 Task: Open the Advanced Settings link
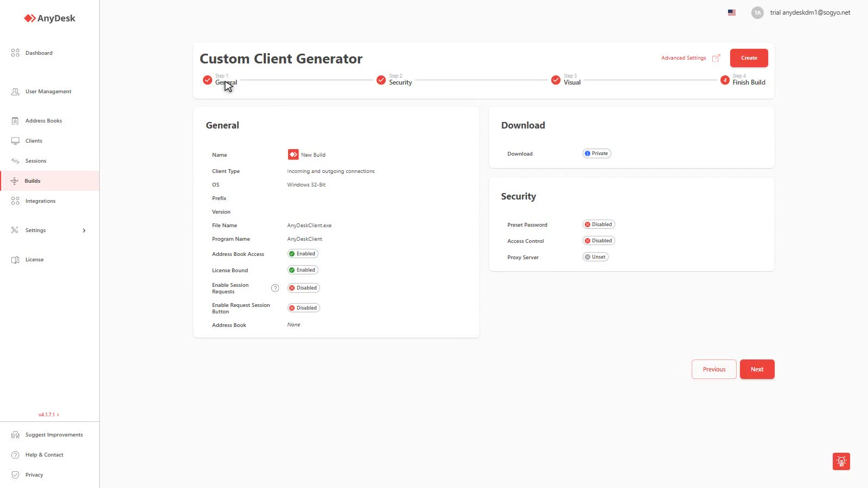[x=684, y=58]
